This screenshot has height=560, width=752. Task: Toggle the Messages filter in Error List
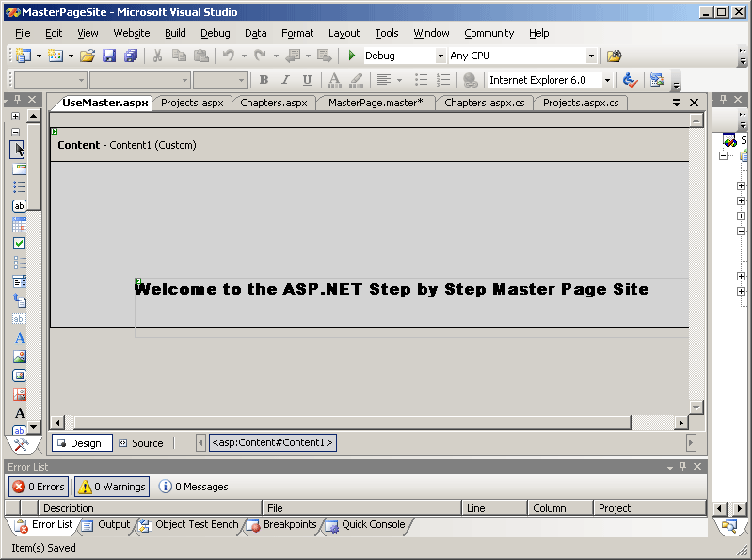tap(193, 487)
